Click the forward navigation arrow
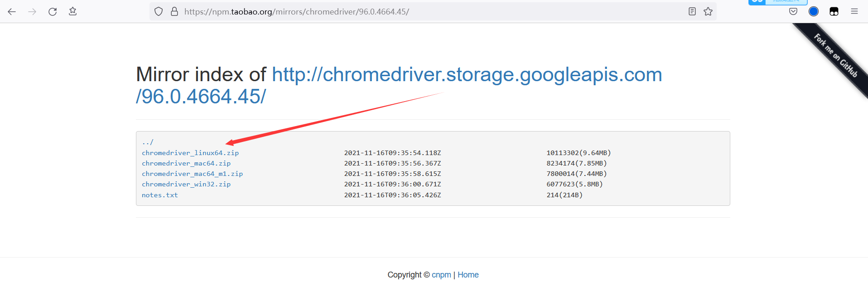The image size is (868, 302). pos(32,12)
